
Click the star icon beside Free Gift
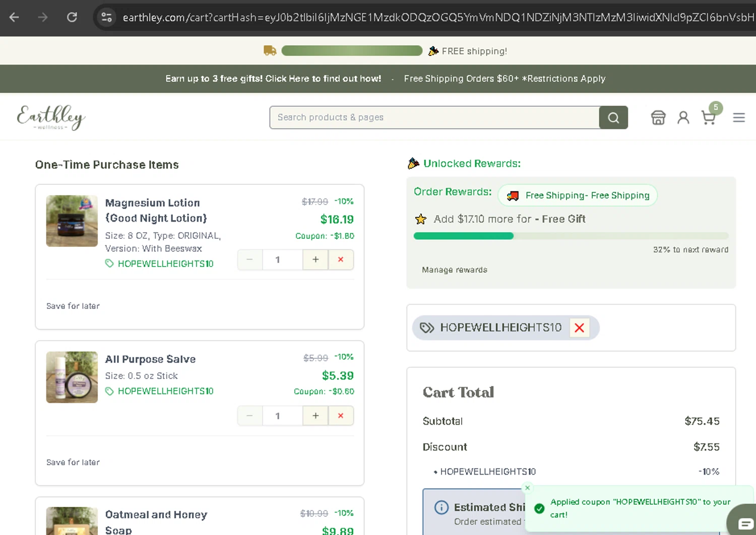[420, 219]
